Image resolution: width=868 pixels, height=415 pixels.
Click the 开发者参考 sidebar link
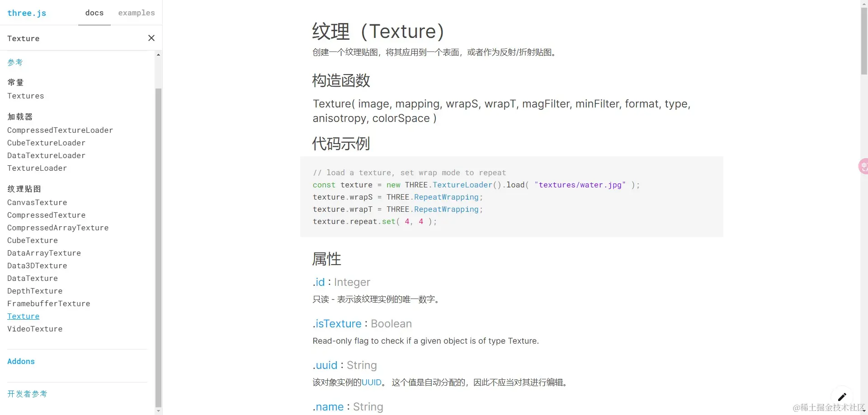pyautogui.click(x=27, y=394)
